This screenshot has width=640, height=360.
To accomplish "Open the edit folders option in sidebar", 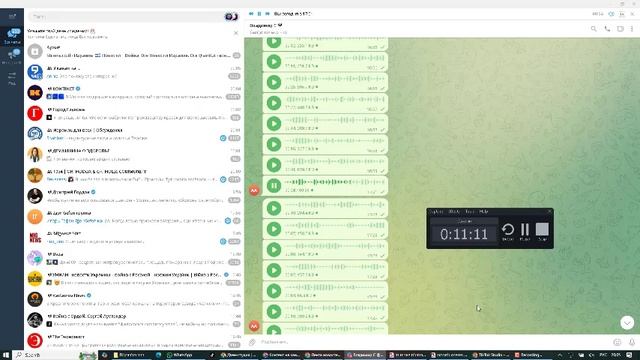I will (x=12, y=78).
